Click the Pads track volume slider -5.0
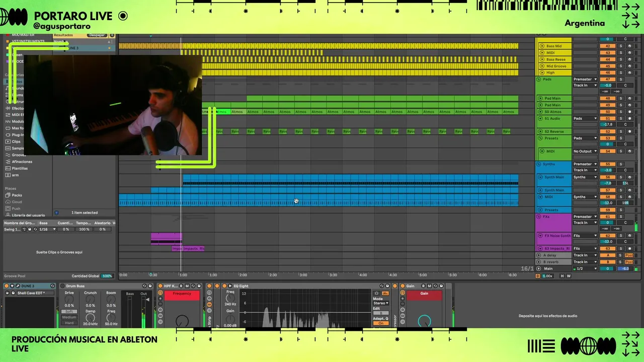 pos(607,85)
